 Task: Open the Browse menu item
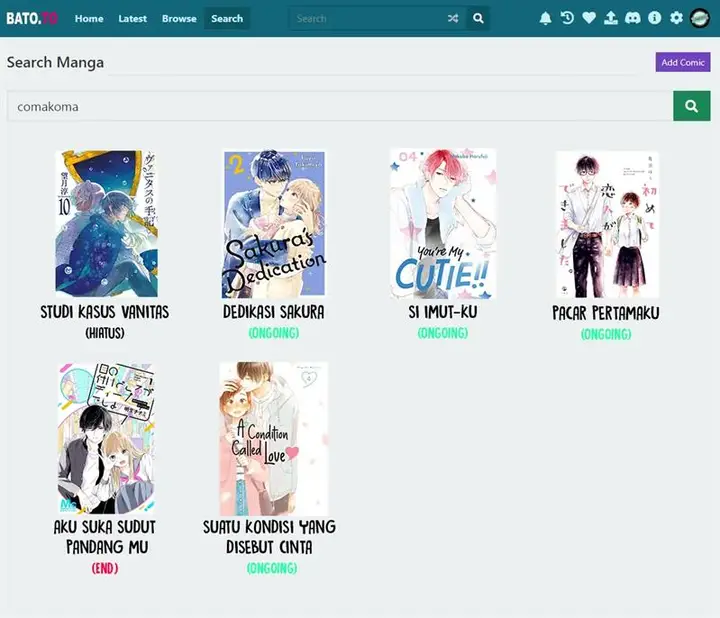coord(179,18)
